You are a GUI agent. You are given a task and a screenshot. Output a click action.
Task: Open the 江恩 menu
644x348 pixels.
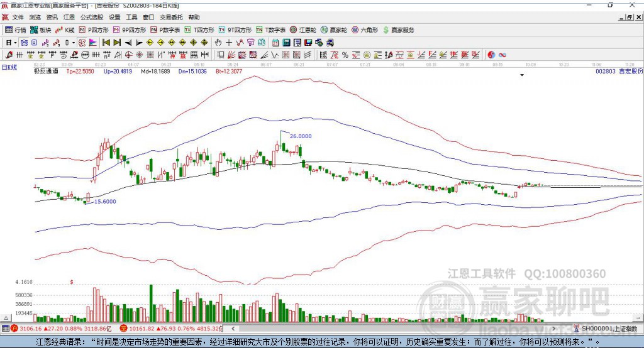[69, 17]
